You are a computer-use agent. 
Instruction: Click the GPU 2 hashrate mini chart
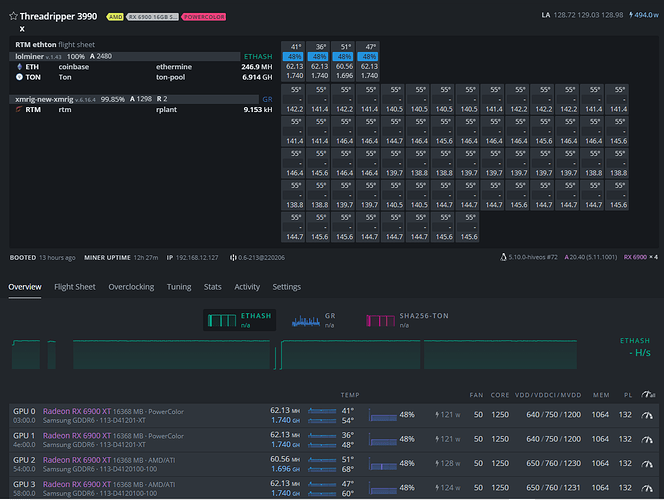tap(322, 459)
